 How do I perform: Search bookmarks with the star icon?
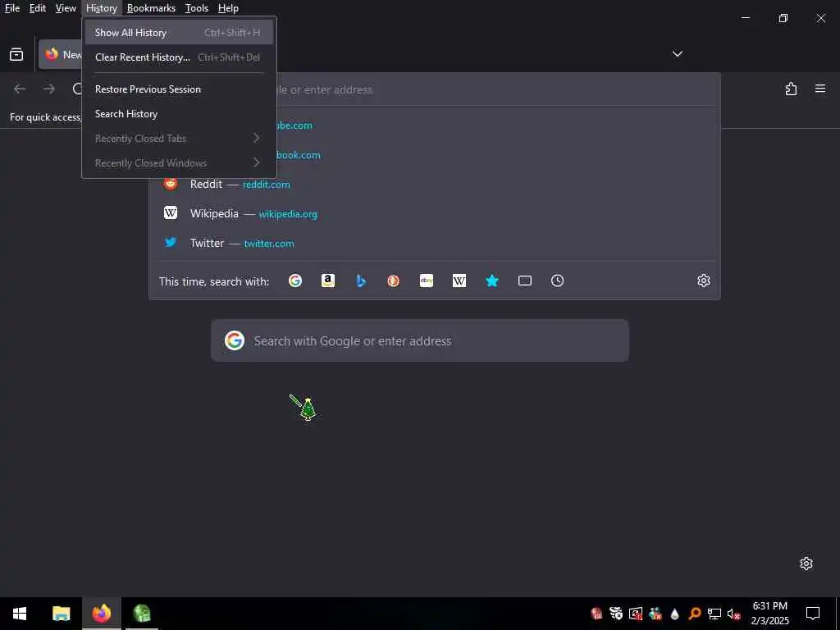[492, 281]
